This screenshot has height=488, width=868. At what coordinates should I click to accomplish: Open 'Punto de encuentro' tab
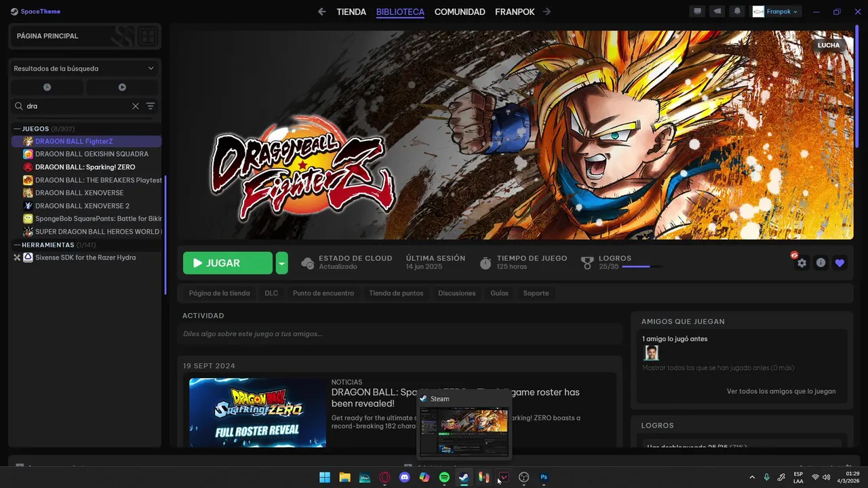tap(323, 293)
